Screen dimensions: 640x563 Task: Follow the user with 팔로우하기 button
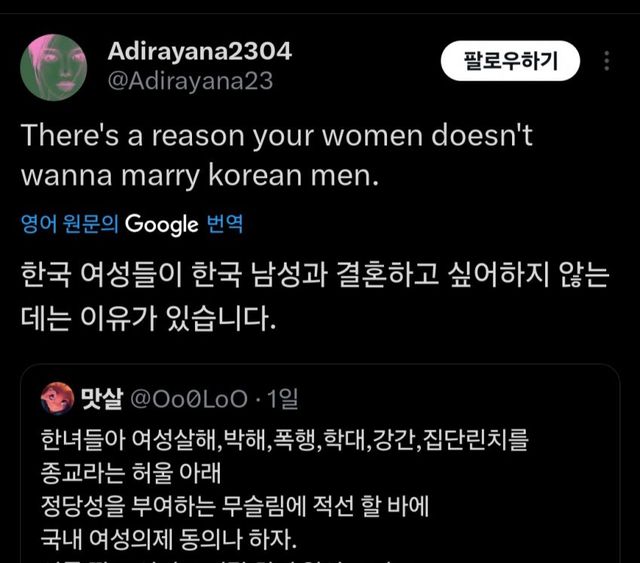tap(510, 61)
